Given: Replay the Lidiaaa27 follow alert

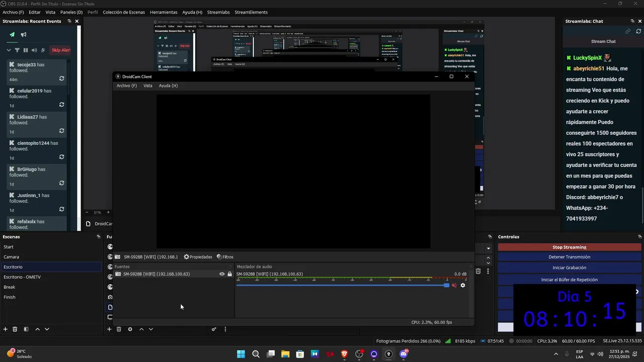Looking at the screenshot, I should (x=61, y=131).
